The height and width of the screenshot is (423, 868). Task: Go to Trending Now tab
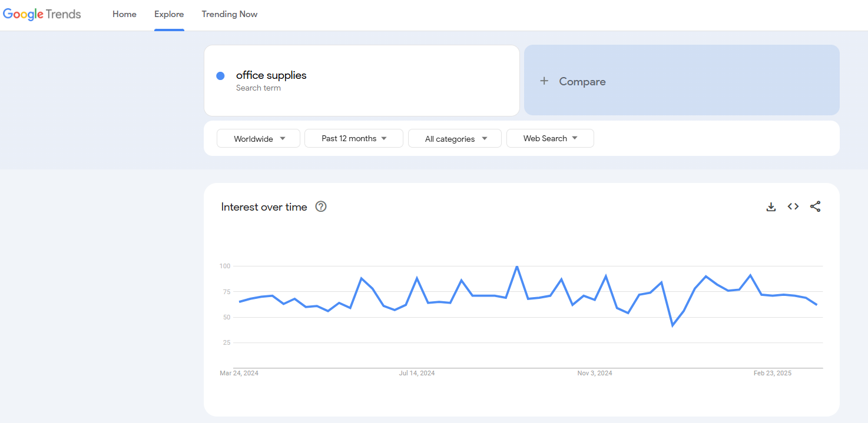[x=230, y=14]
